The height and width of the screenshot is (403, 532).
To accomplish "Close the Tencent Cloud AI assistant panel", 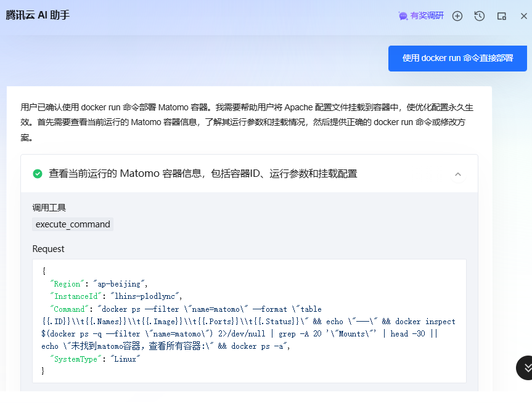I will pyautogui.click(x=523, y=16).
